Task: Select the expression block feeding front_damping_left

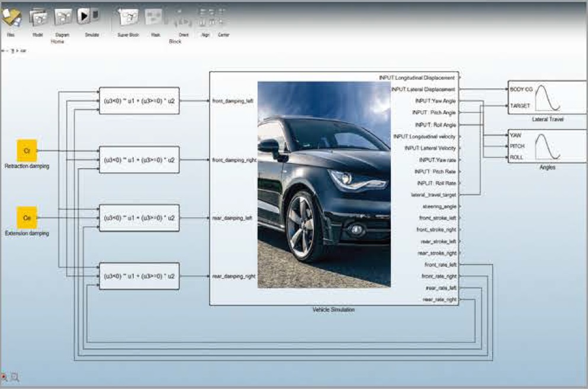Action: click(139, 101)
